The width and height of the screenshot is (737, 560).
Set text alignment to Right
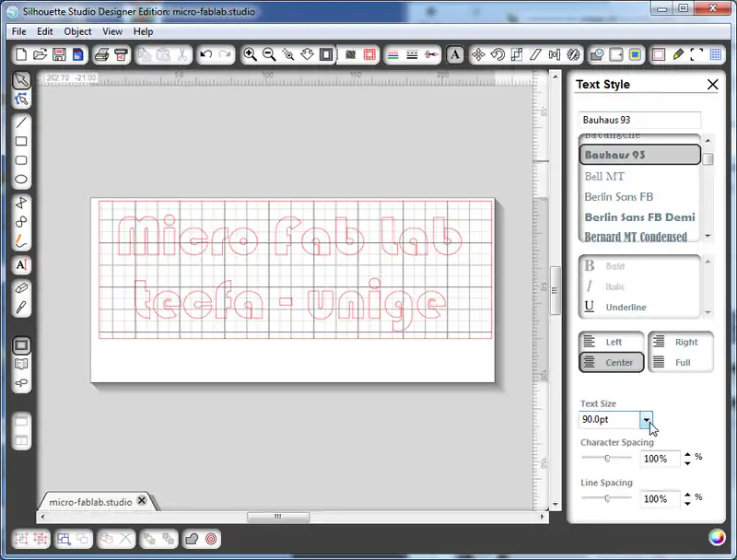coord(681,342)
